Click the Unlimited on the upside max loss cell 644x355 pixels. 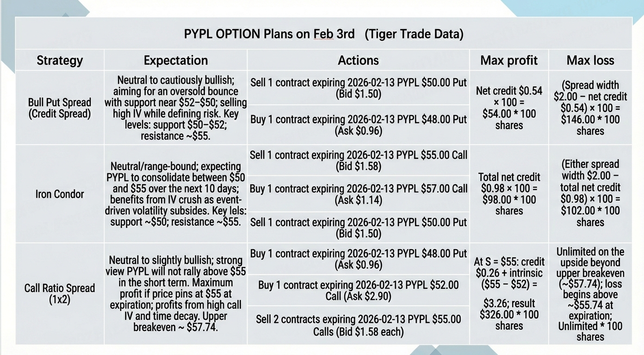[590, 294]
